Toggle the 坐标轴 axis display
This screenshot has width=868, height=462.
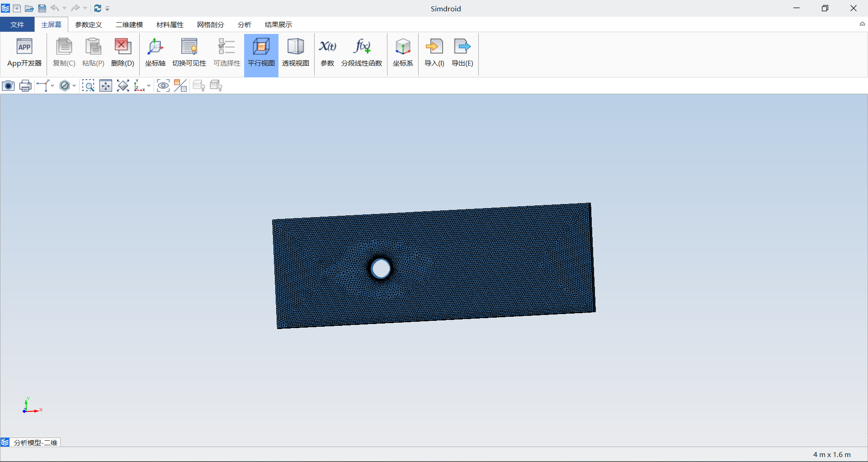coord(155,53)
